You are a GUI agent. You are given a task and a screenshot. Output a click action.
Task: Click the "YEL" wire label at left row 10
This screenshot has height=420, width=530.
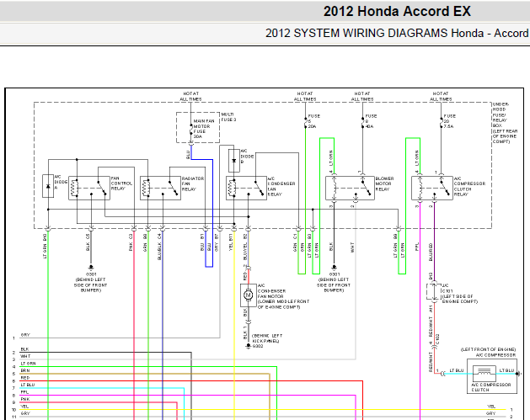click(x=24, y=407)
